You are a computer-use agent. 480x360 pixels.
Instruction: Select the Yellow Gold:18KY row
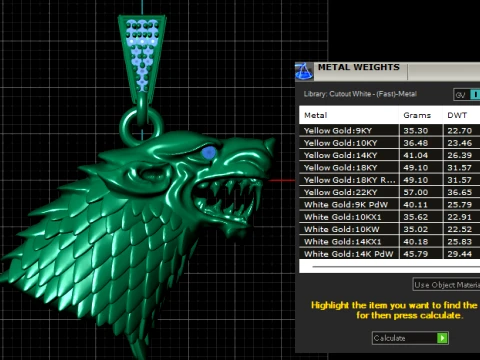click(390, 168)
